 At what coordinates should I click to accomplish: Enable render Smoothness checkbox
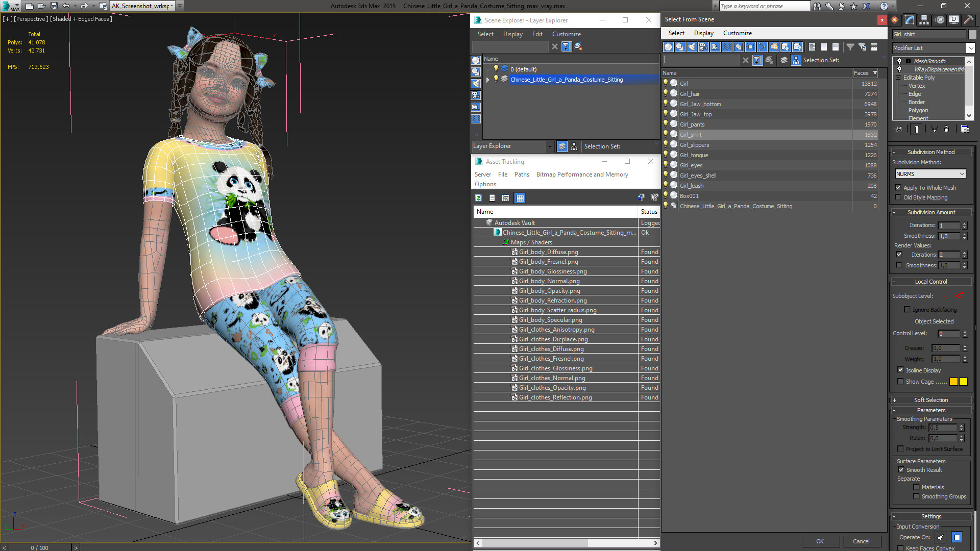[x=899, y=265]
